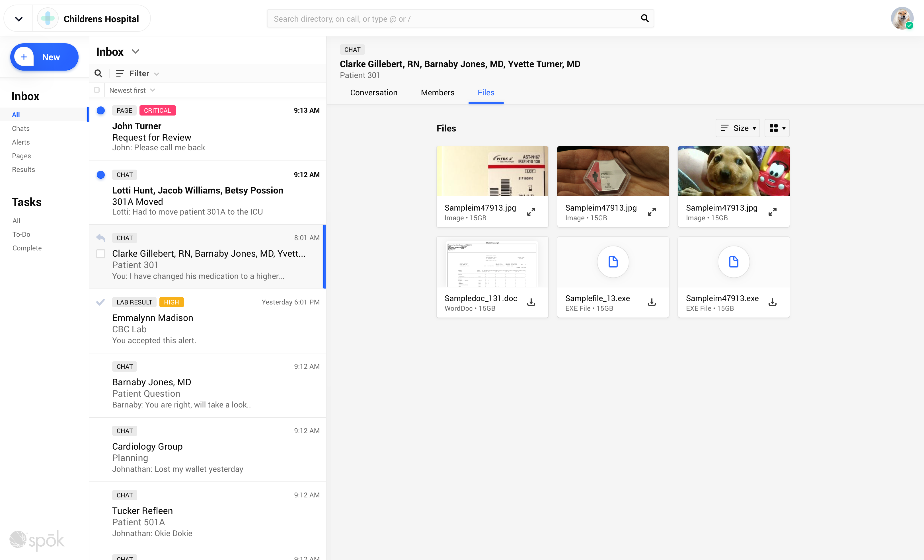Click the Patient 301 subtitle in chat header

coord(360,75)
